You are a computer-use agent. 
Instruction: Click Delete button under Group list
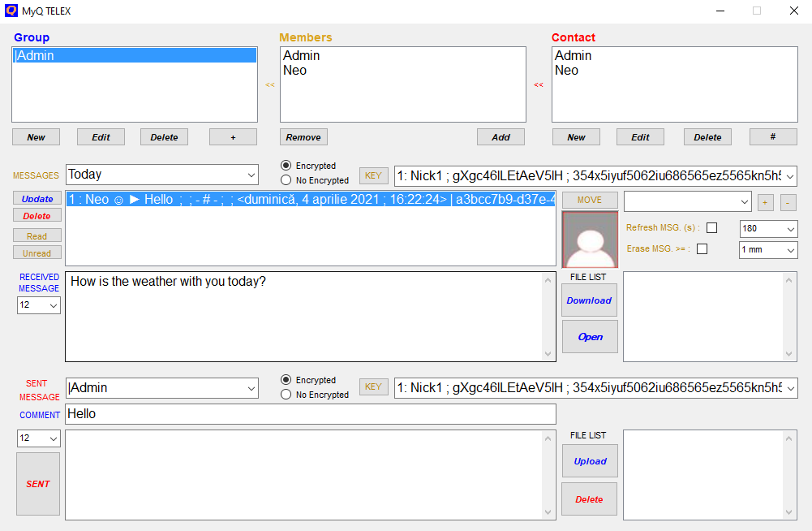tap(164, 137)
